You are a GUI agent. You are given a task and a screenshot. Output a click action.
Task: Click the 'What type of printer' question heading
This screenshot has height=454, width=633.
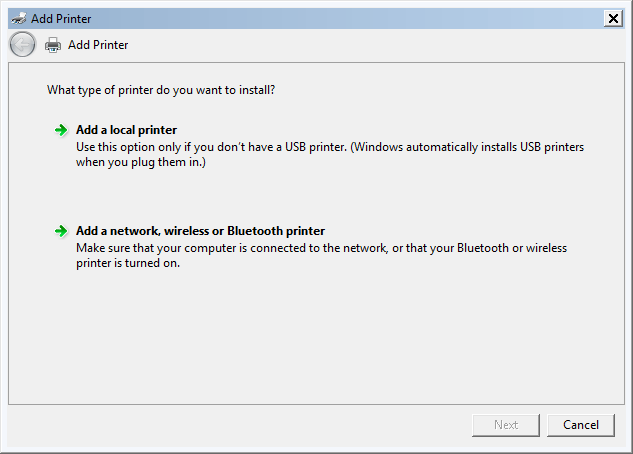coord(161,90)
